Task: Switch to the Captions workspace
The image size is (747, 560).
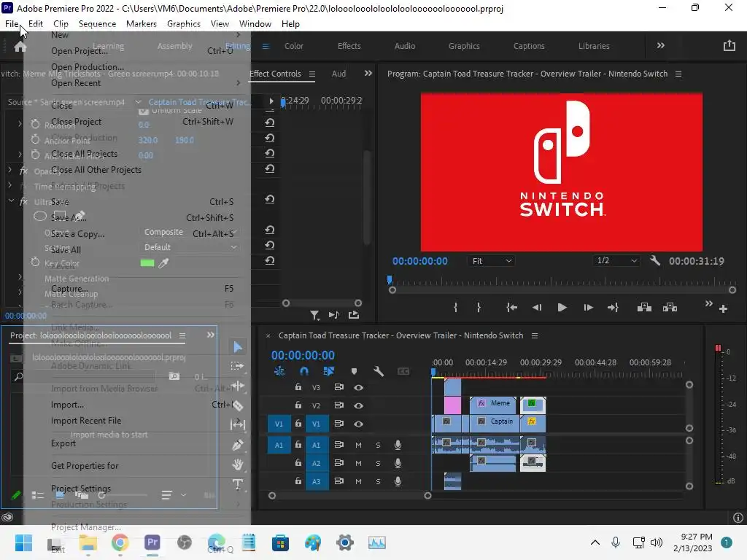Action: [529, 46]
